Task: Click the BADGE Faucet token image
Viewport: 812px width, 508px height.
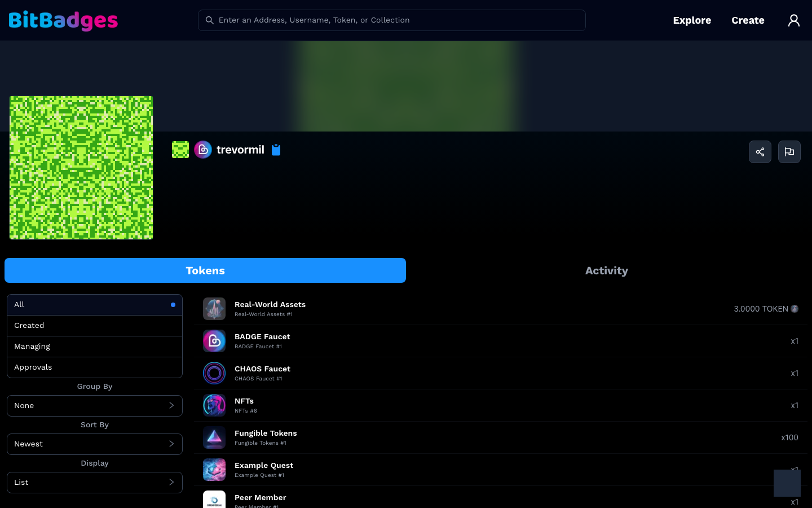Action: click(214, 341)
